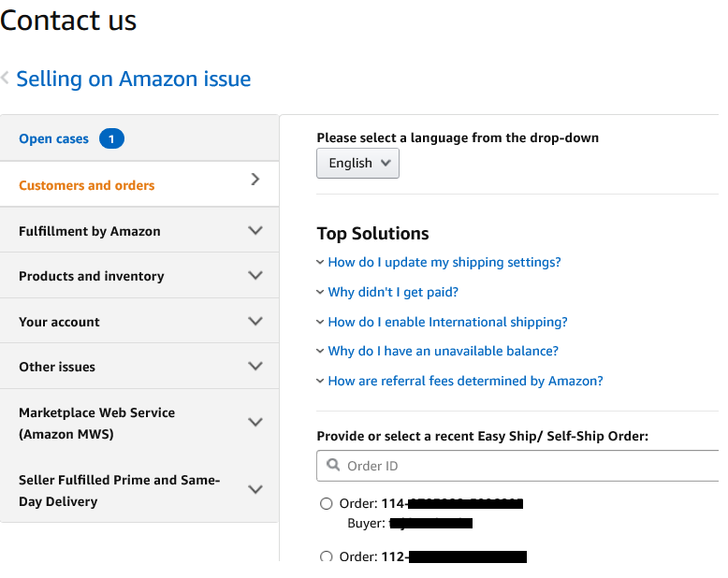Click the Order ID search field

524,466
